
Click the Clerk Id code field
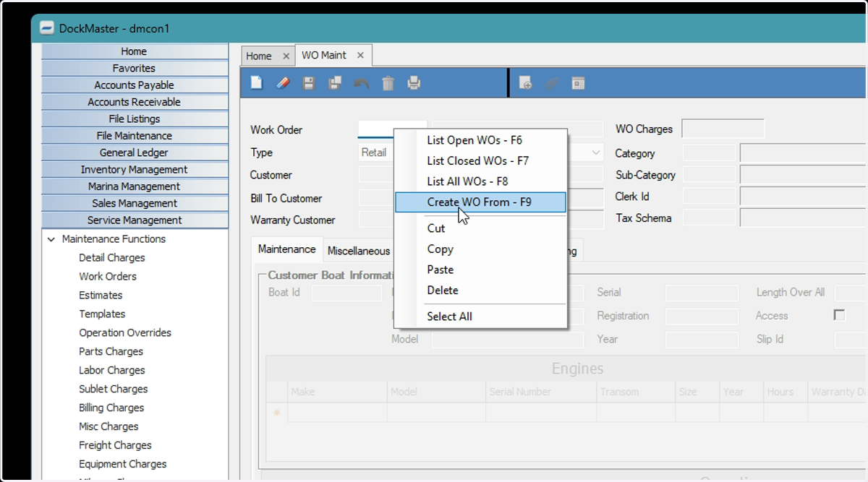tap(709, 197)
